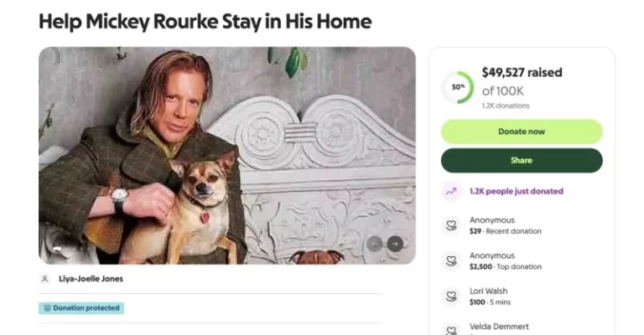The image size is (644, 335).
Task: Open the main campaign photo
Action: (x=226, y=155)
